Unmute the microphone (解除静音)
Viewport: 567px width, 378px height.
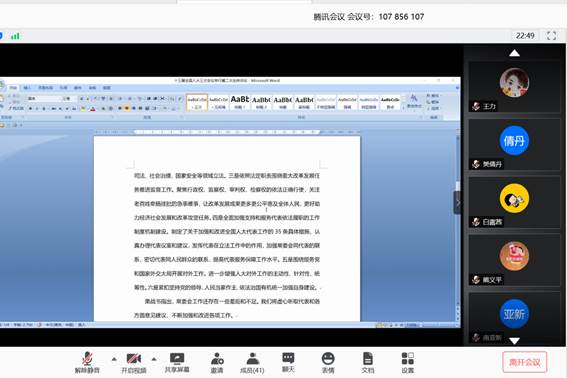[87, 362]
